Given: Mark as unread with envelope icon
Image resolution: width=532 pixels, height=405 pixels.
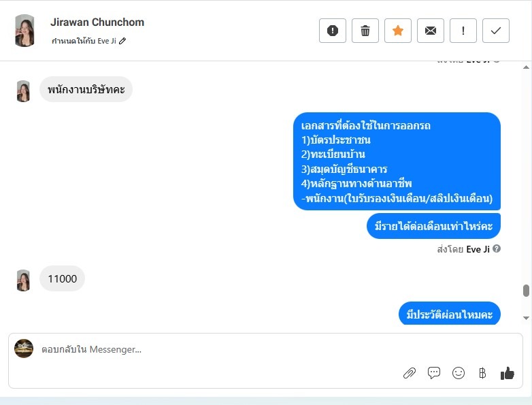Looking at the screenshot, I should (430, 31).
